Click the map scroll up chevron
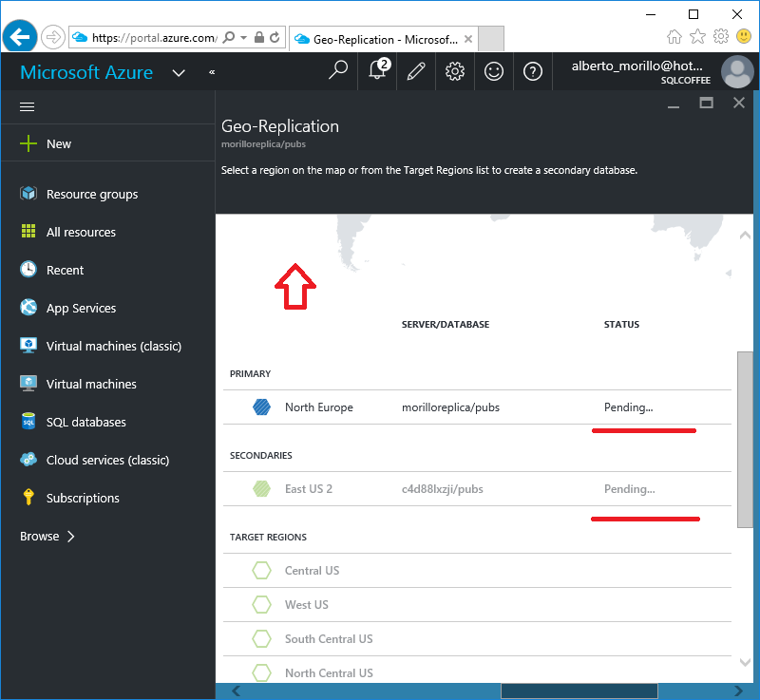This screenshot has width=760, height=700. [745, 236]
